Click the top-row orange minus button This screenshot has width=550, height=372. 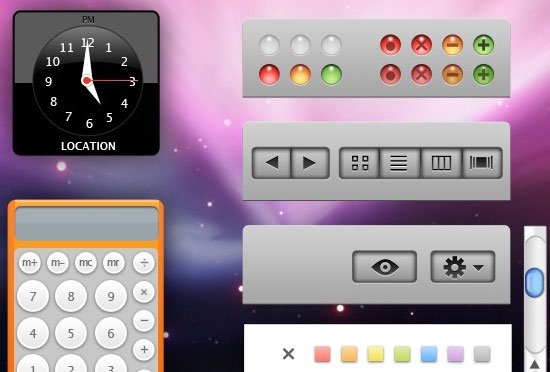click(452, 45)
